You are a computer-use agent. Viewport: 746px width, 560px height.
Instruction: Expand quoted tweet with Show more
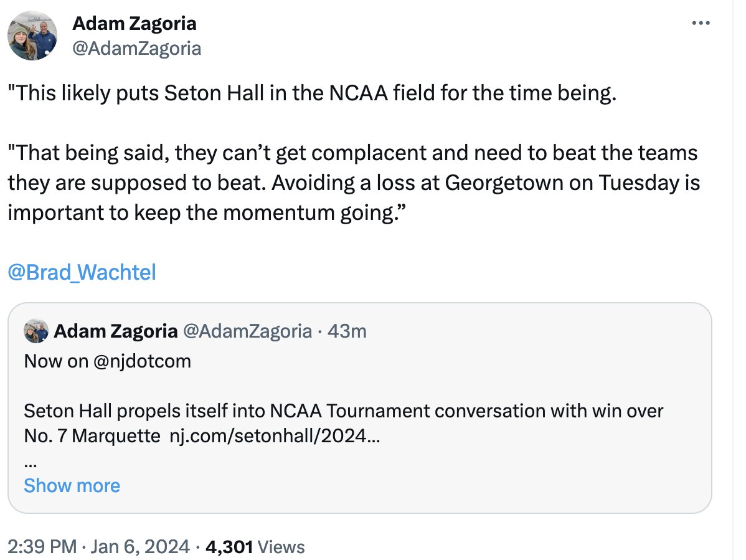(x=72, y=485)
